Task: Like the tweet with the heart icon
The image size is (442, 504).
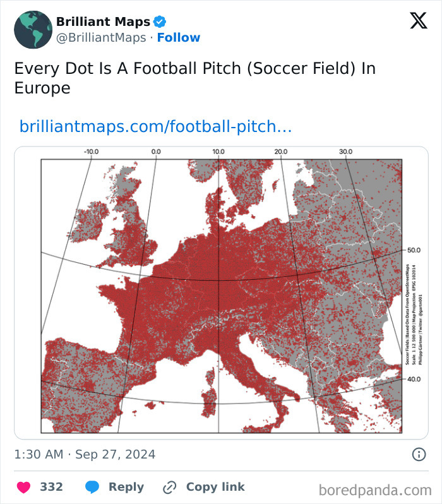Action: coord(23,487)
